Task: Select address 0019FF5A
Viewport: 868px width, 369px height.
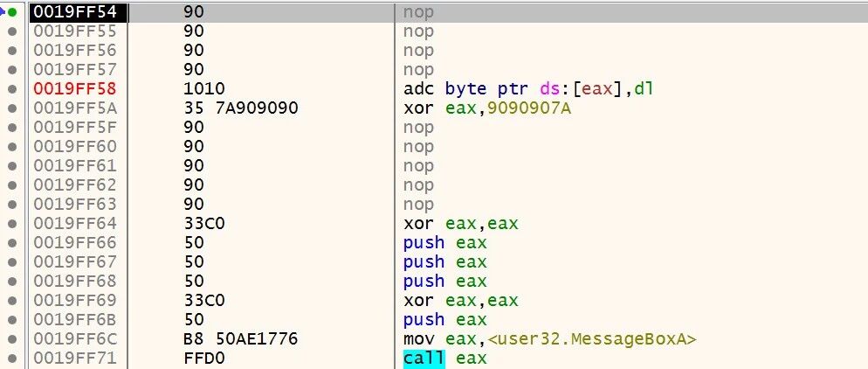Action: pos(75,108)
